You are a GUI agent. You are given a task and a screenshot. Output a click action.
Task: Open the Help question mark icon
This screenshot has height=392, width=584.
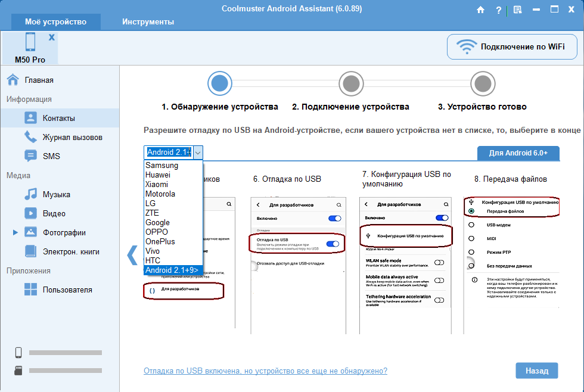pyautogui.click(x=499, y=10)
